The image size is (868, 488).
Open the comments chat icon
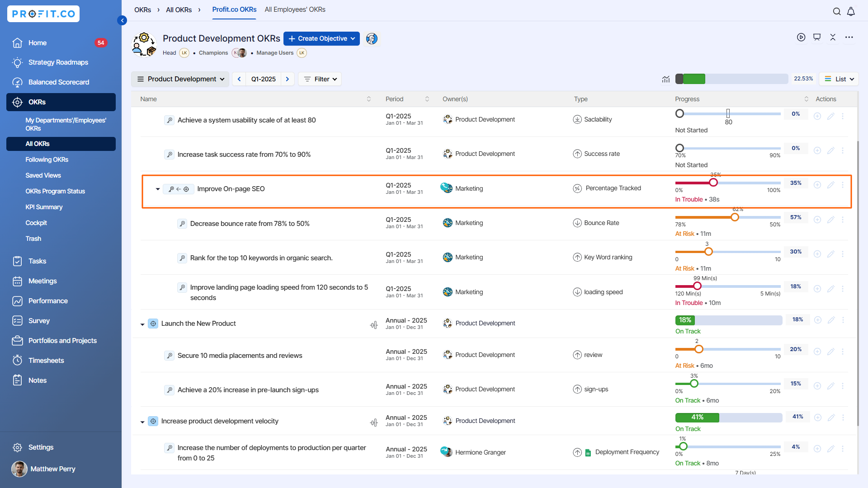click(817, 38)
